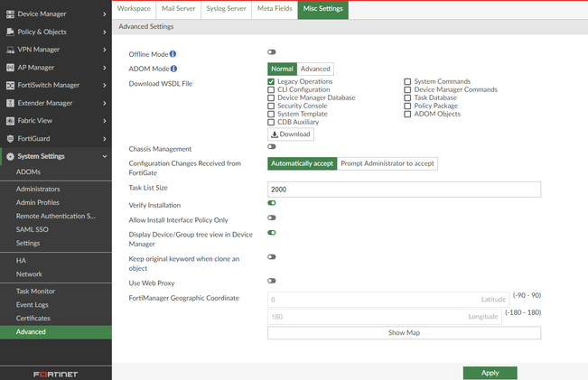588x380 pixels.
Task: Check the System Template checkbox
Action: point(271,114)
